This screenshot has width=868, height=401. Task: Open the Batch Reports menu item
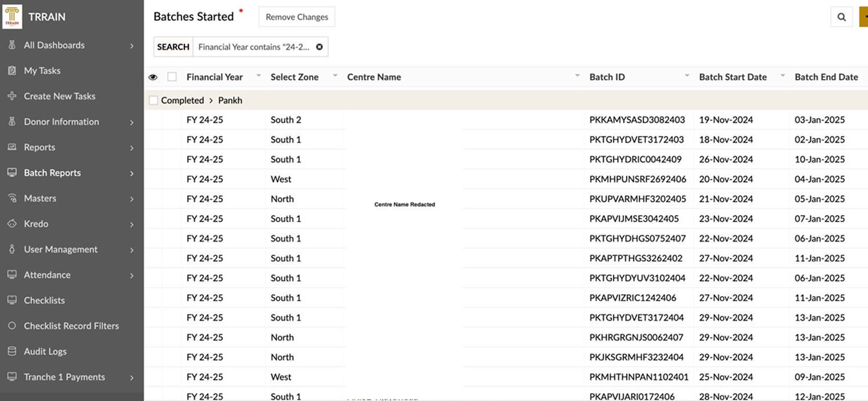52,173
